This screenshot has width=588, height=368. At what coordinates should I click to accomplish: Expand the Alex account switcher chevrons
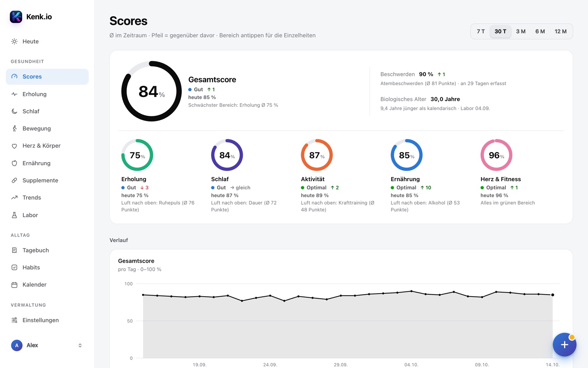[x=80, y=345]
